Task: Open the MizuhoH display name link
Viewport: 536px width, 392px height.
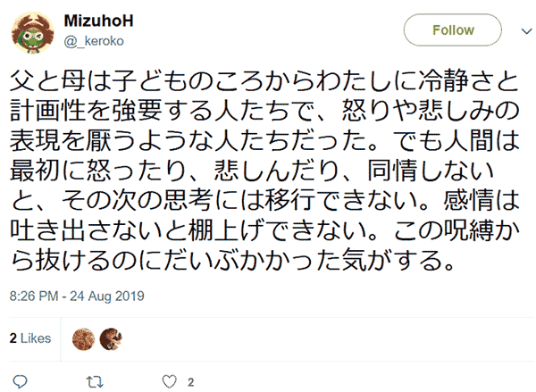Action: (97, 21)
